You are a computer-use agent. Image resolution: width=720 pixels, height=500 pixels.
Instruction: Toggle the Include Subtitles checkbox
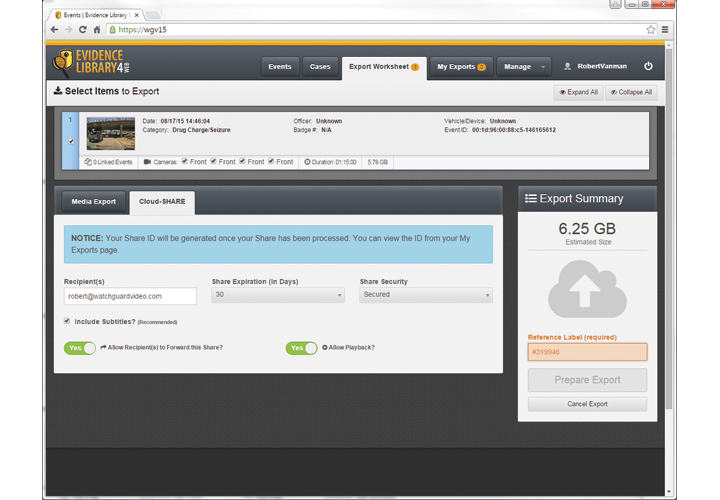[67, 321]
